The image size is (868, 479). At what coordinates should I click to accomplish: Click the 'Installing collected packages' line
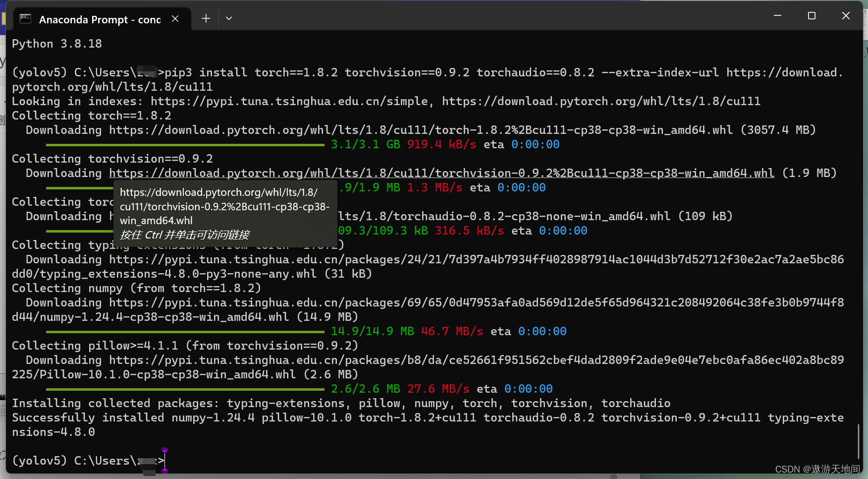(x=341, y=403)
